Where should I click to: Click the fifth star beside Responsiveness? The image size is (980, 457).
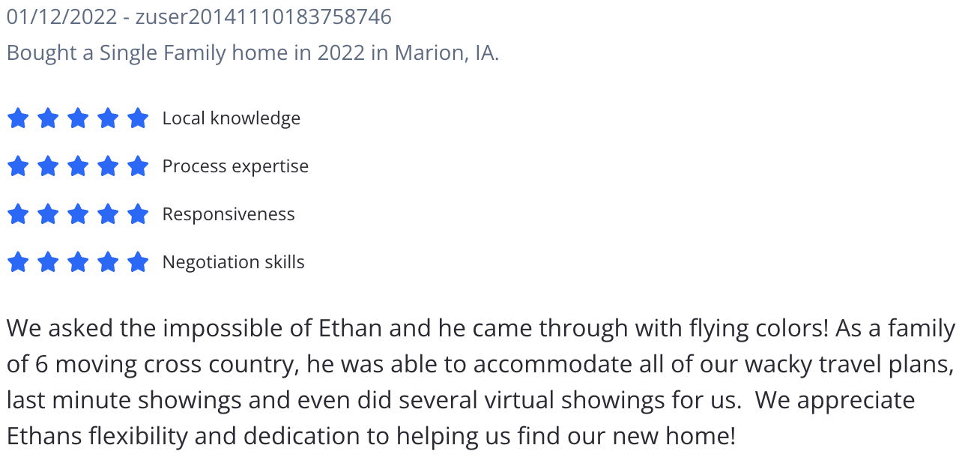pos(138,214)
